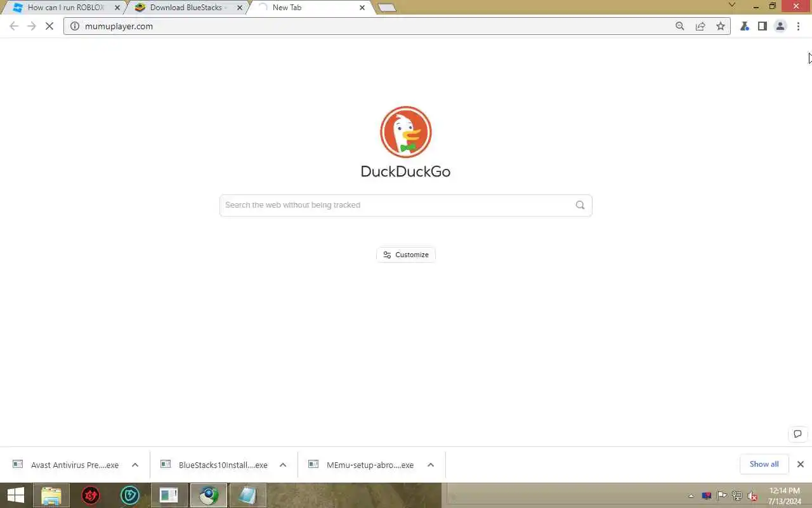Open the document window taskbar app

point(169,495)
